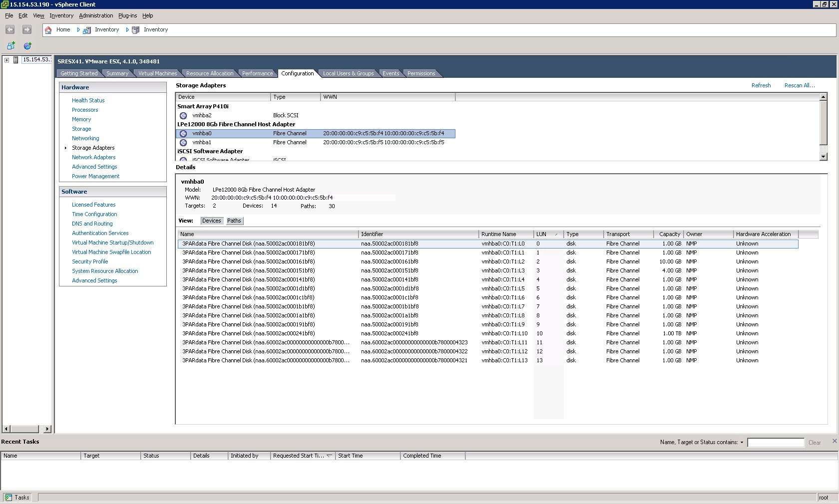The height and width of the screenshot is (504, 839).
Task: Open the Edit menu
Action: point(23,15)
